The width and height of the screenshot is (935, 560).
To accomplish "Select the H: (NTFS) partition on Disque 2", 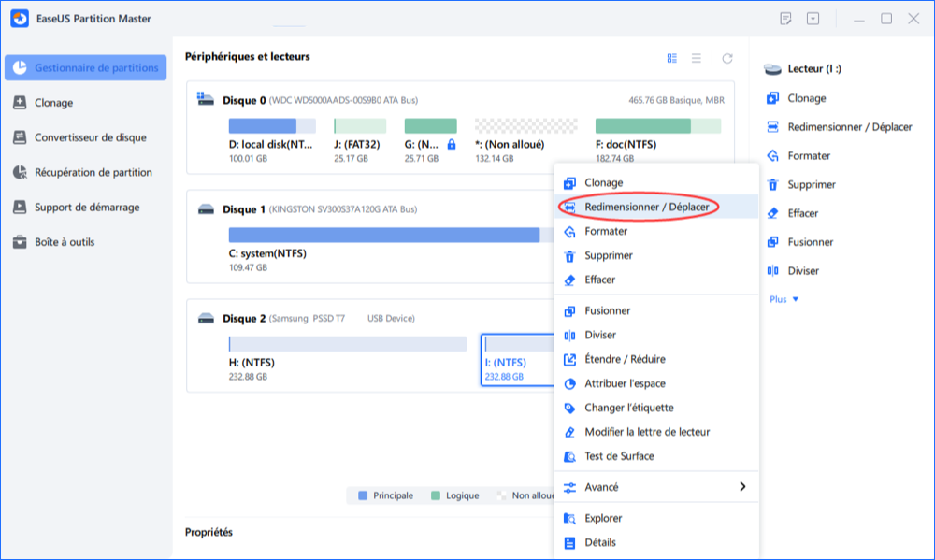I will 347,359.
